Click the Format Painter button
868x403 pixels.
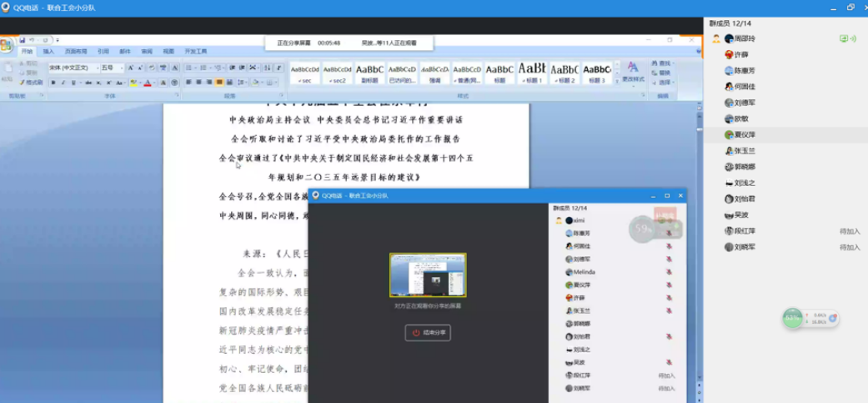[32, 83]
